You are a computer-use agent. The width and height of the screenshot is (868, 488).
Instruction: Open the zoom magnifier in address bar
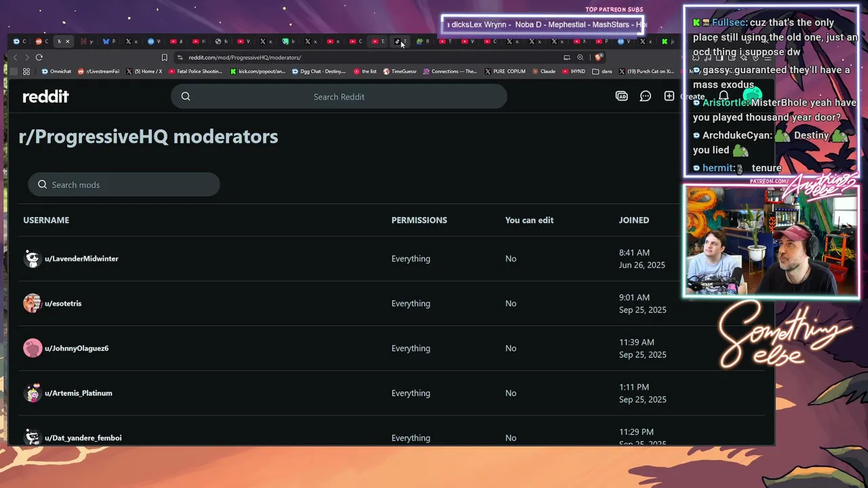pos(580,58)
